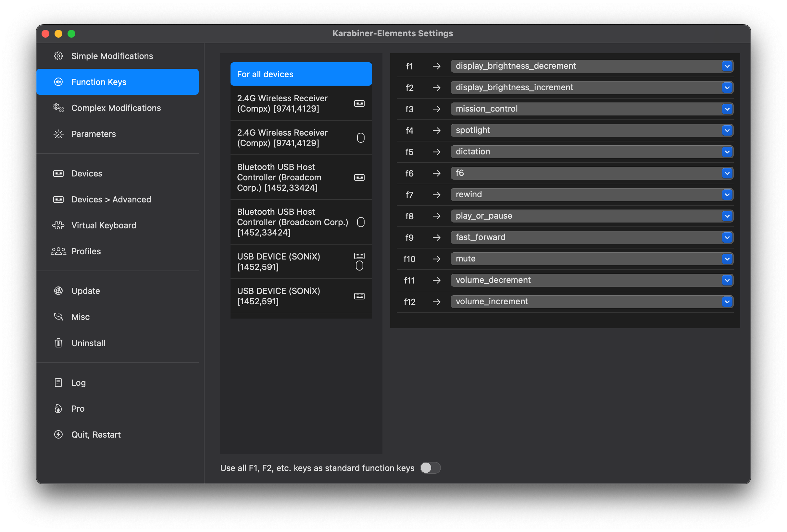Click the Update globe icon
This screenshot has height=532, width=787.
pos(58,291)
